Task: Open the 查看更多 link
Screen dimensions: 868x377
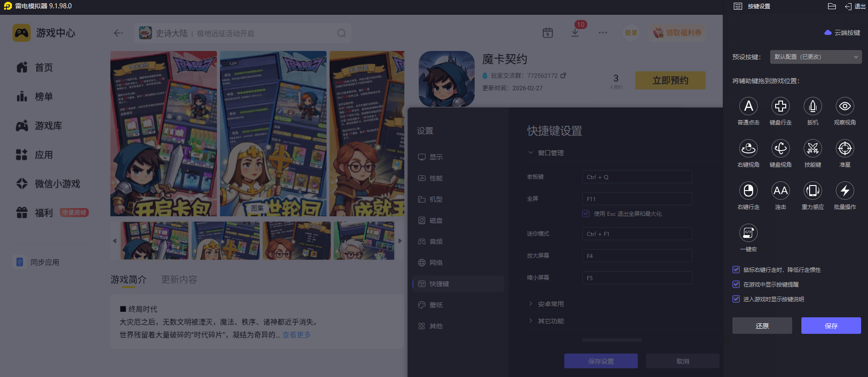Action: click(296, 335)
